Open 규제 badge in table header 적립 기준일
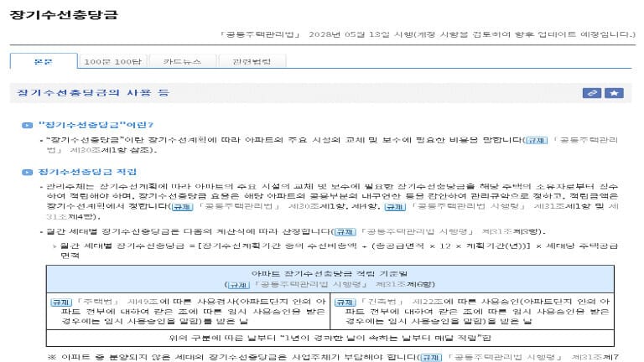 [238, 284]
